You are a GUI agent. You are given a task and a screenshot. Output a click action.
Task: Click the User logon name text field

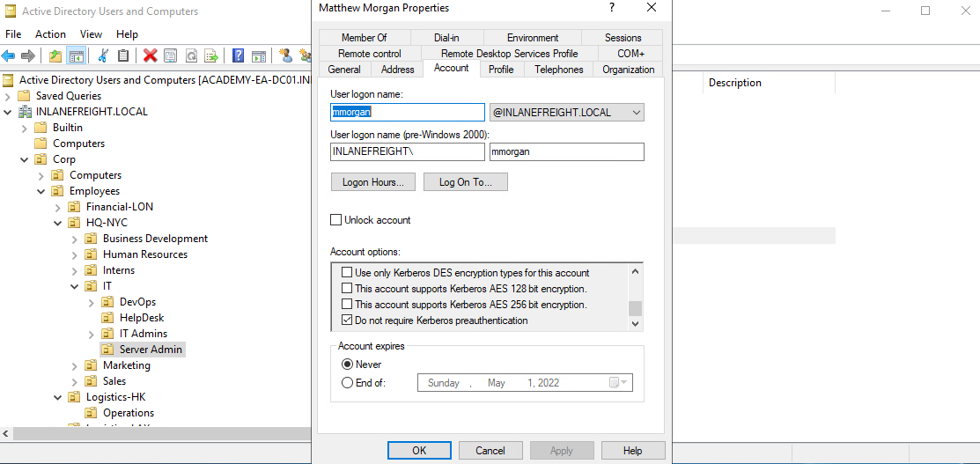[x=408, y=113]
